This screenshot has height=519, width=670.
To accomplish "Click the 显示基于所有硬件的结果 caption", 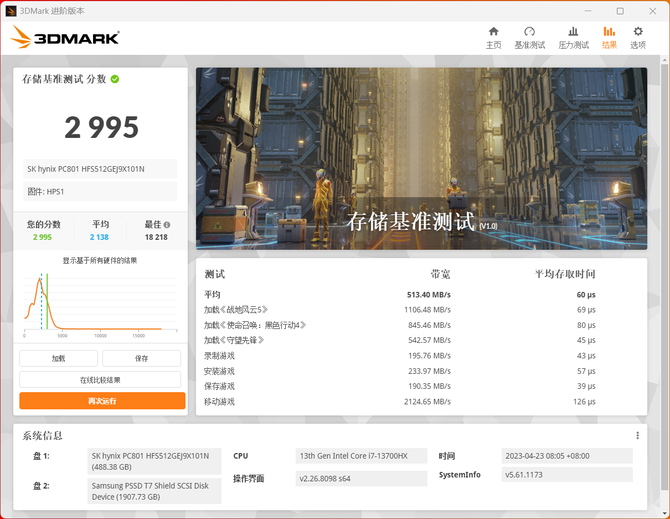I will pyautogui.click(x=100, y=261).
